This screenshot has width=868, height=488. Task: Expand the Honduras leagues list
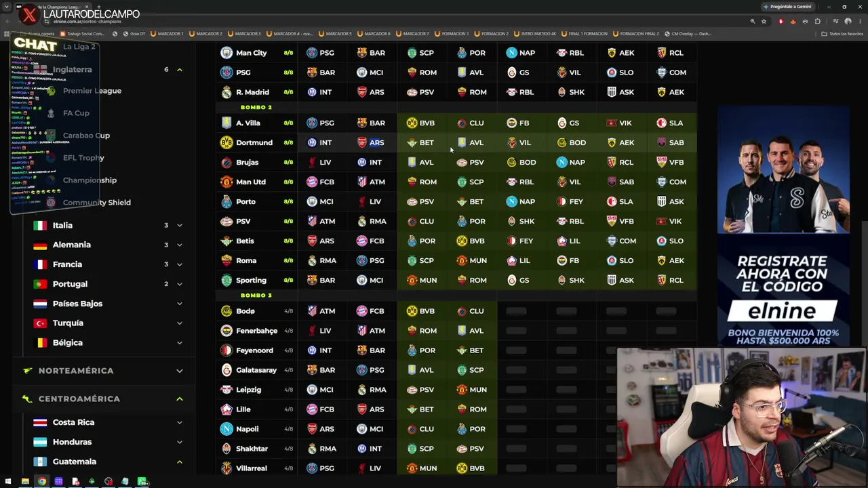tap(180, 442)
